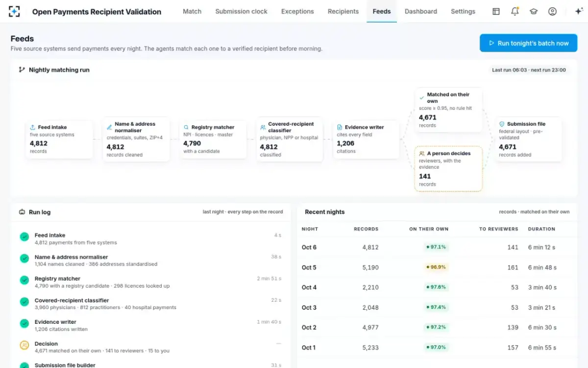Click the Evidence writer log check status
588x368 pixels.
24,323
